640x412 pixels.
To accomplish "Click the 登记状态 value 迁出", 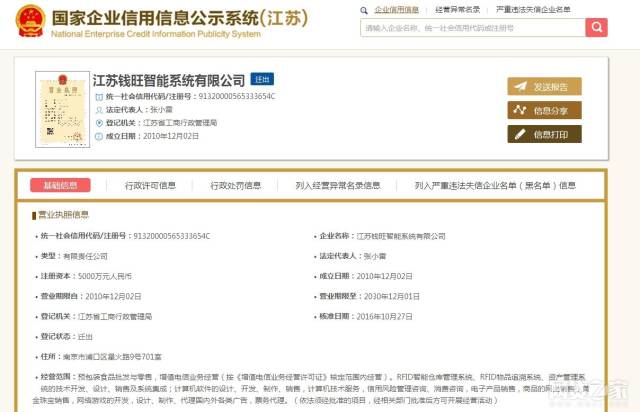I will tap(85, 337).
